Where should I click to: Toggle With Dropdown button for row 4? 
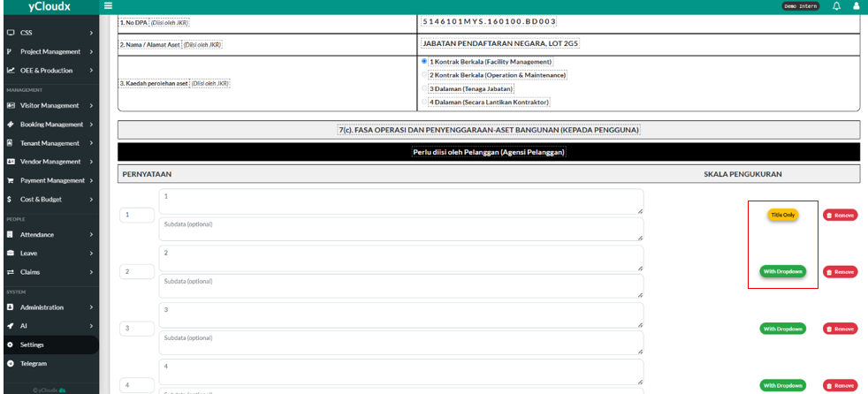pos(783,384)
